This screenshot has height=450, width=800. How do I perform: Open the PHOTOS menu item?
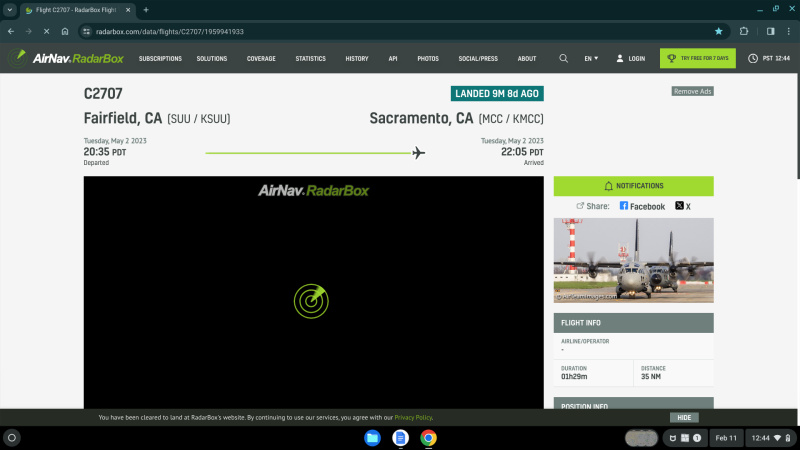(428, 58)
